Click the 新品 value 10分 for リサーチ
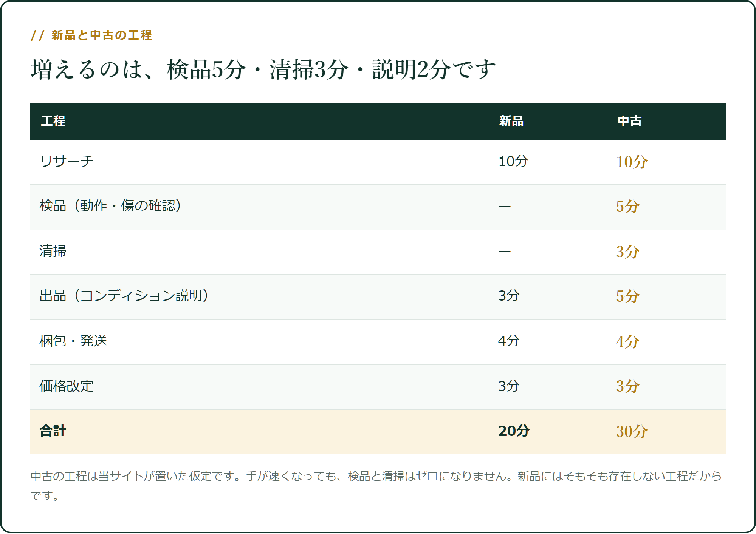 click(x=513, y=161)
